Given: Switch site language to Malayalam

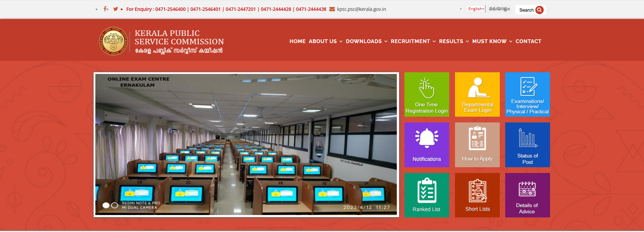Looking at the screenshot, I should [499, 9].
